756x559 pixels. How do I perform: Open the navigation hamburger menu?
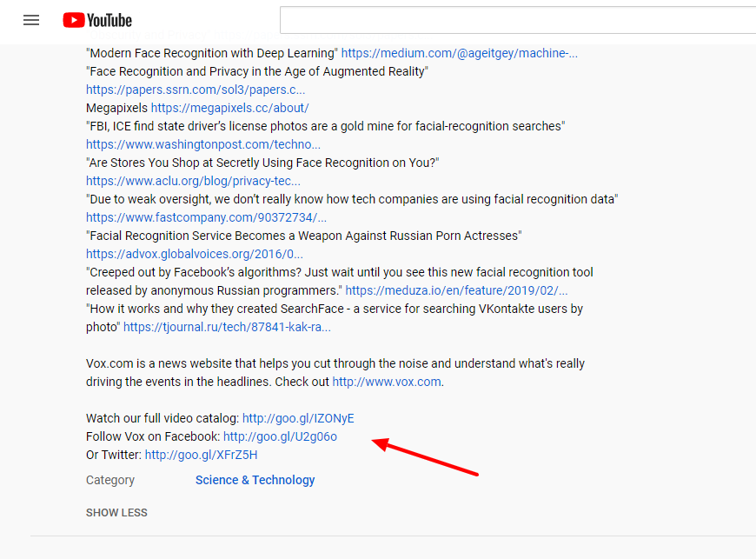click(31, 20)
